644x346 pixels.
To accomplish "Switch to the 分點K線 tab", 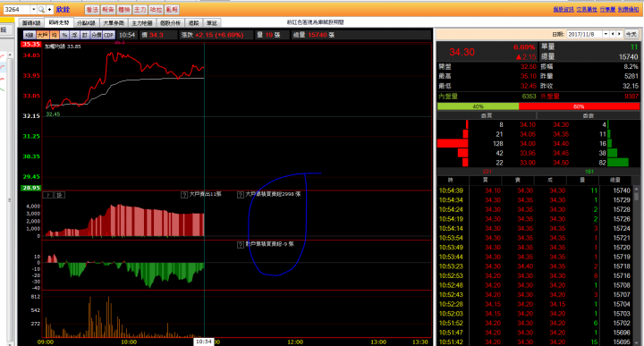I will [x=86, y=23].
